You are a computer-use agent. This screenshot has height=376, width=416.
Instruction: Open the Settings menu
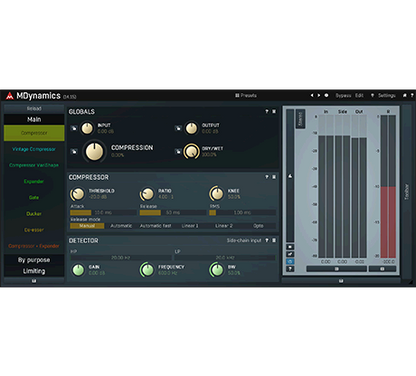pos(387,96)
